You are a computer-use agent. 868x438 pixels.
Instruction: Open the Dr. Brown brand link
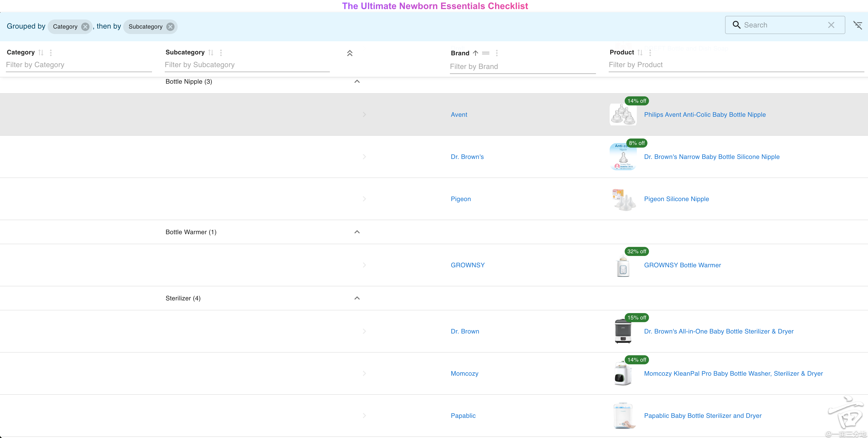[465, 331]
